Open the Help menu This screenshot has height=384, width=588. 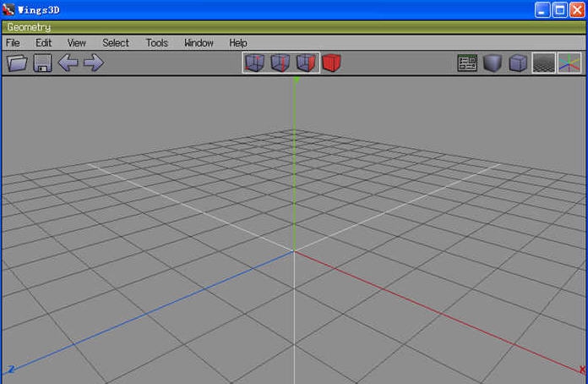coord(238,43)
